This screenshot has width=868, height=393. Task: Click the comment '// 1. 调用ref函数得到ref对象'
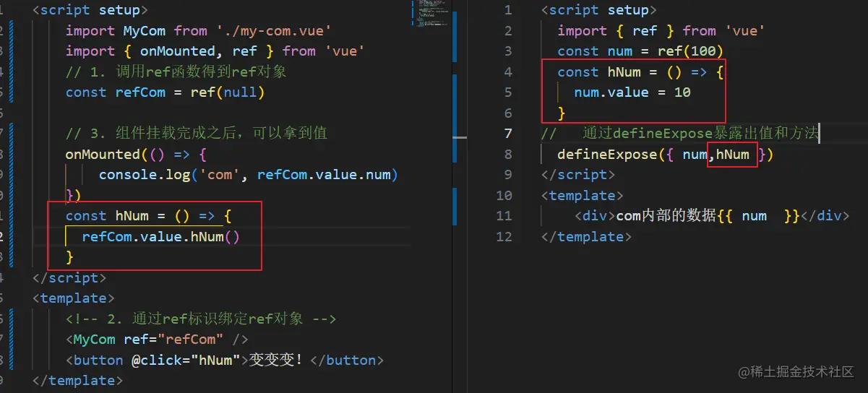(x=176, y=72)
